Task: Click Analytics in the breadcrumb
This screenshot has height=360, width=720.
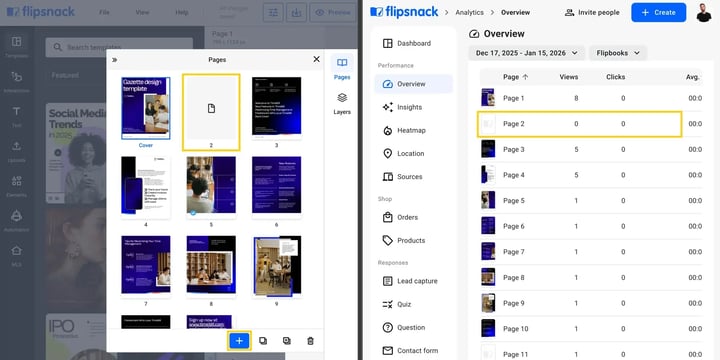Action: tap(469, 12)
